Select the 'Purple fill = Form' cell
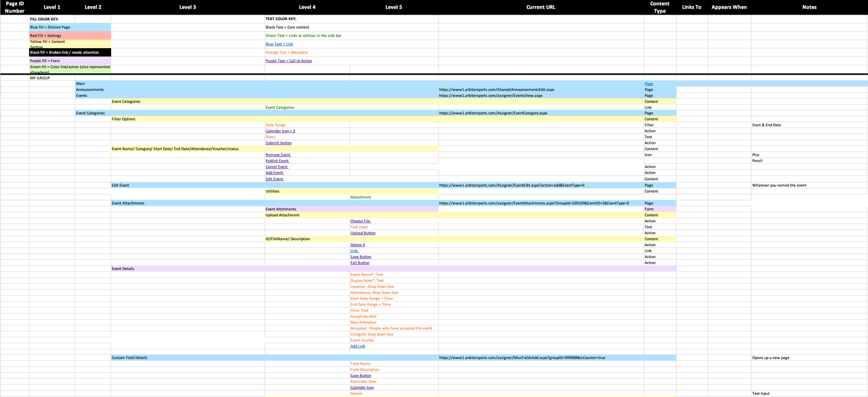Viewport: 868px width, 397px height. [x=70, y=61]
